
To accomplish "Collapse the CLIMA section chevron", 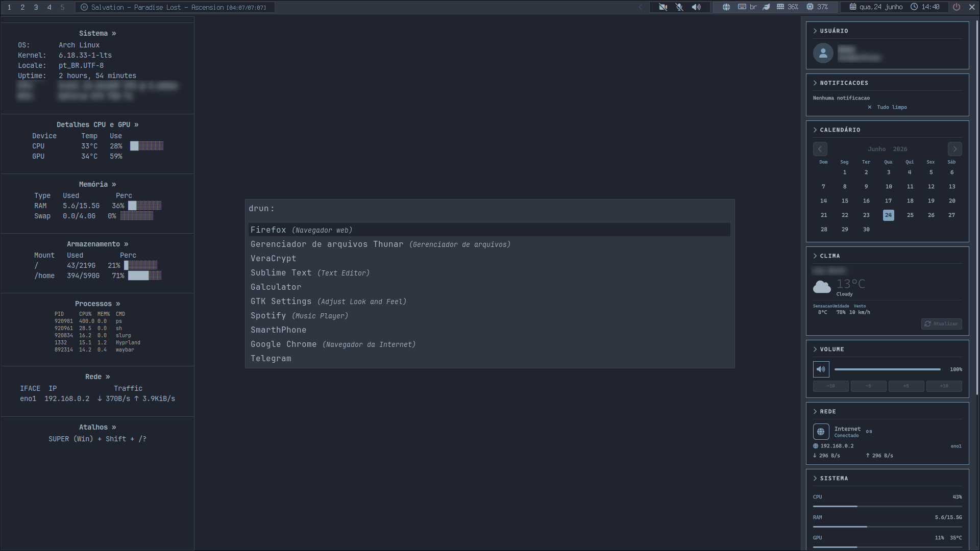I will (815, 256).
